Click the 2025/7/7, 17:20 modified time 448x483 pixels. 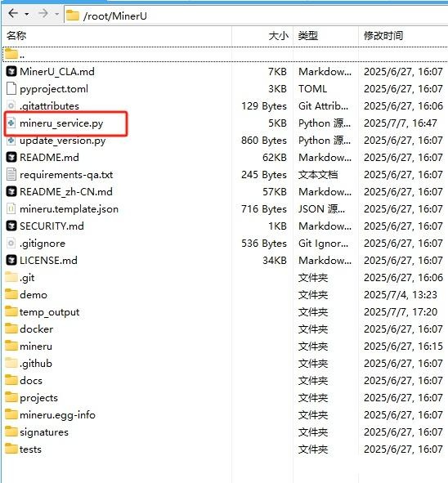click(401, 312)
